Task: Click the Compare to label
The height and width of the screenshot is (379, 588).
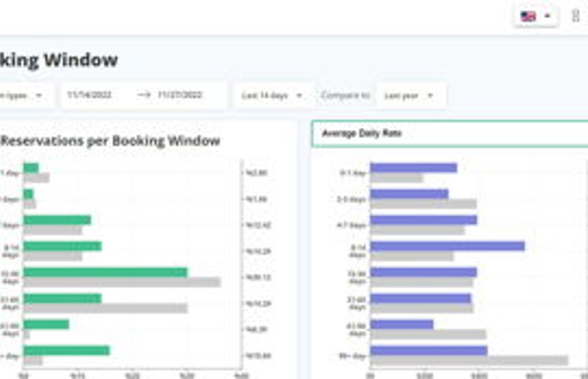Action: (345, 95)
